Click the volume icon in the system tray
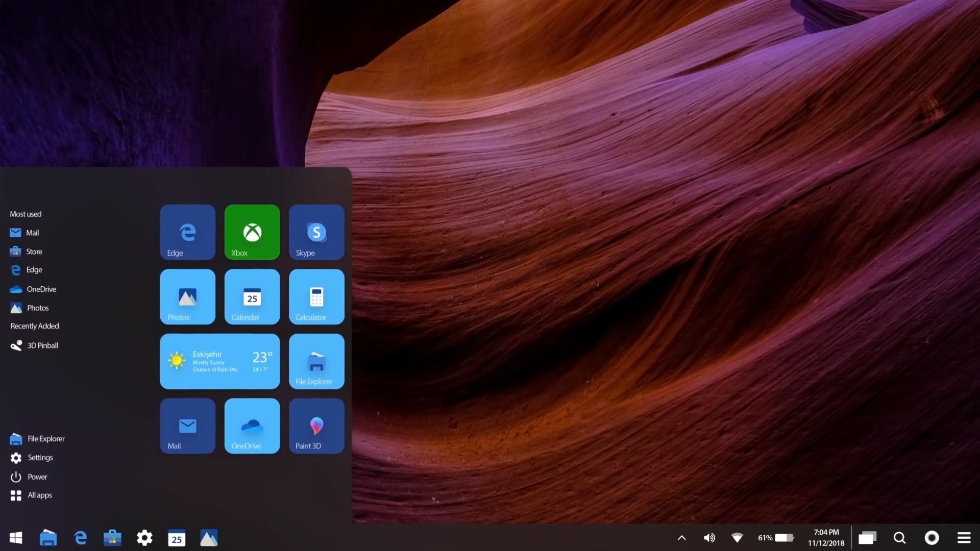This screenshot has height=551, width=980. coord(709,538)
